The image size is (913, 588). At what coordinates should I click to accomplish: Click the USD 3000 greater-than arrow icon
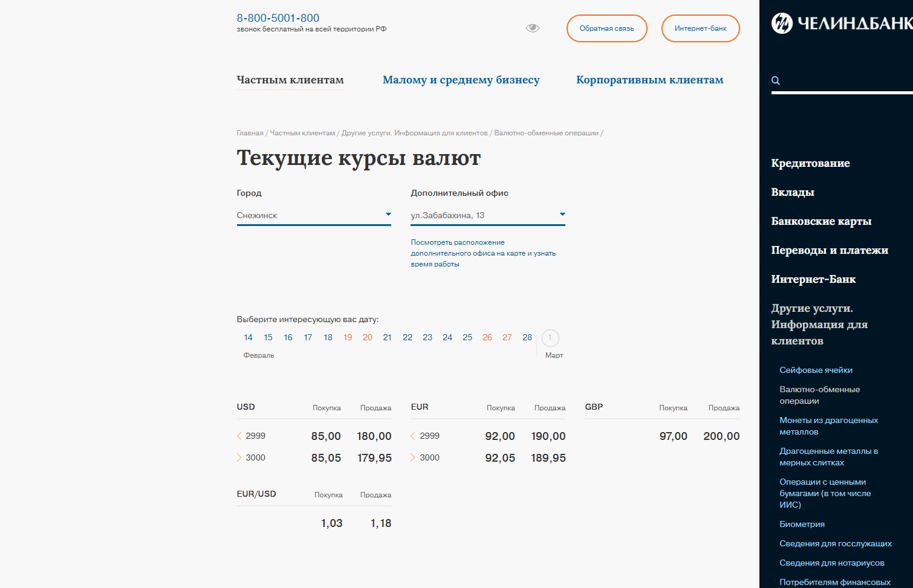click(239, 457)
